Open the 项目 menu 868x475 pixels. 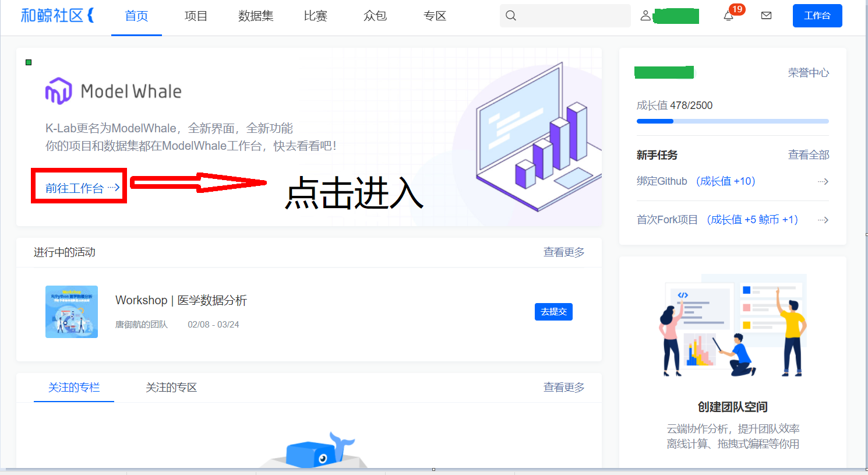(x=196, y=16)
